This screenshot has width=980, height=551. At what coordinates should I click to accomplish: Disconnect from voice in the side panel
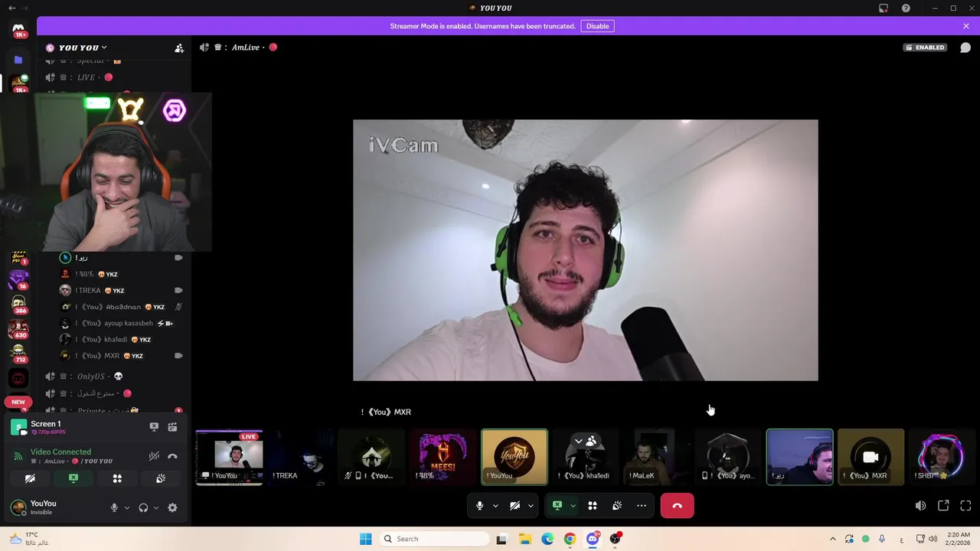(x=172, y=455)
